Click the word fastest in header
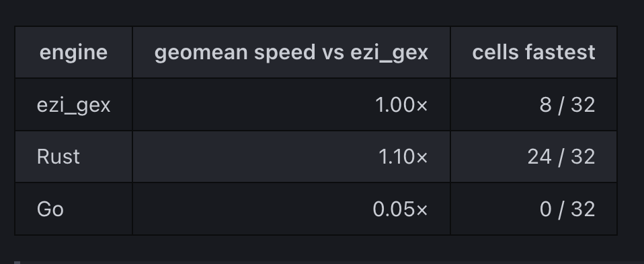 [560, 53]
